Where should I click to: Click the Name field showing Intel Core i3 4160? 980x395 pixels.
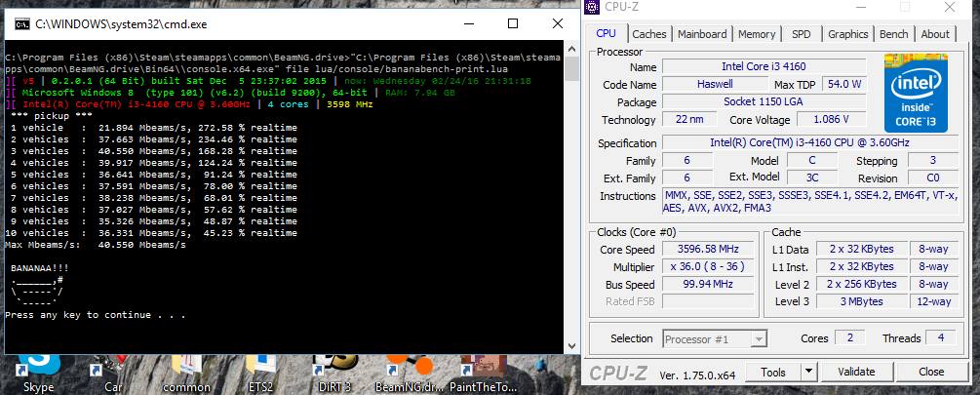[764, 67]
